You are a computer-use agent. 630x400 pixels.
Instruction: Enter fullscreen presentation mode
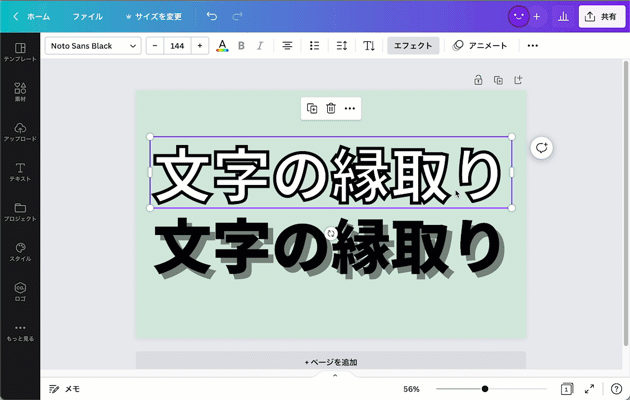[x=589, y=389]
